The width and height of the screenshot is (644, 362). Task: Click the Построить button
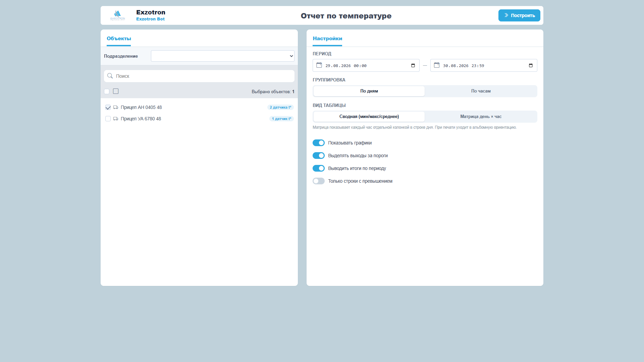click(x=519, y=15)
